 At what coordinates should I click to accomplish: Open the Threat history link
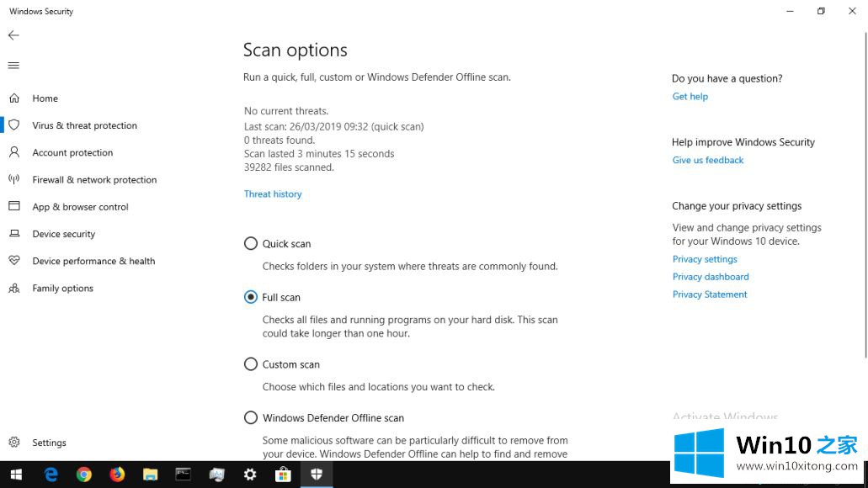click(x=273, y=194)
